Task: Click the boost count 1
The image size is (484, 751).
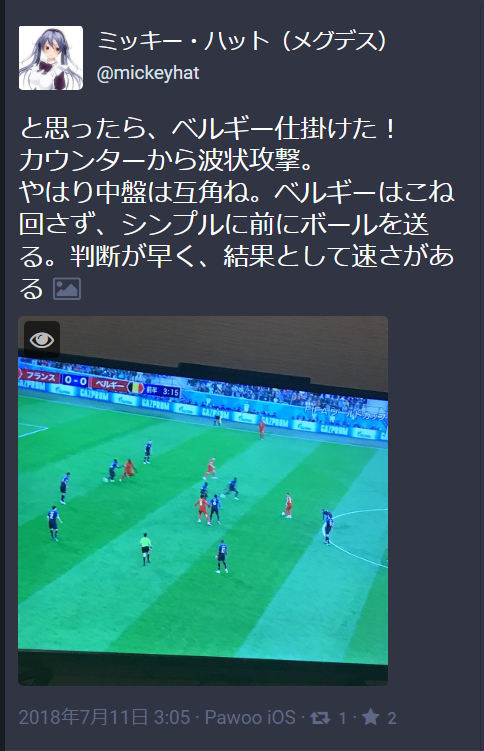Action: point(343,718)
